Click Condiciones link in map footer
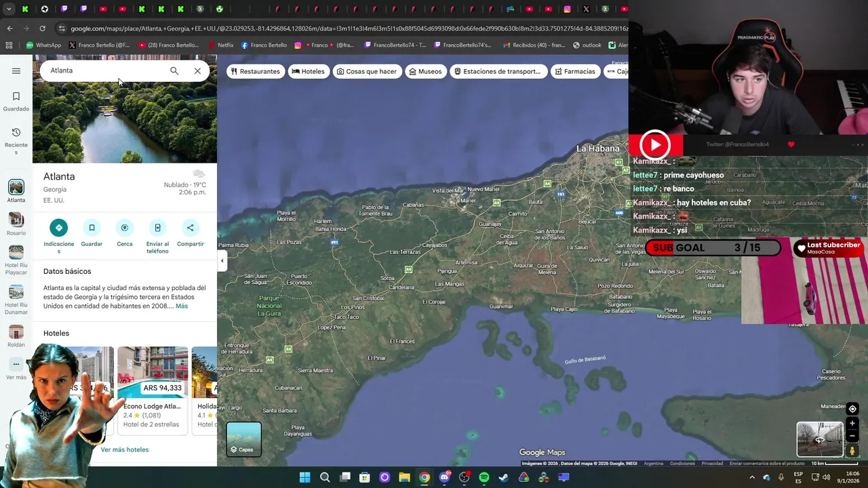The image size is (868, 488). click(682, 464)
